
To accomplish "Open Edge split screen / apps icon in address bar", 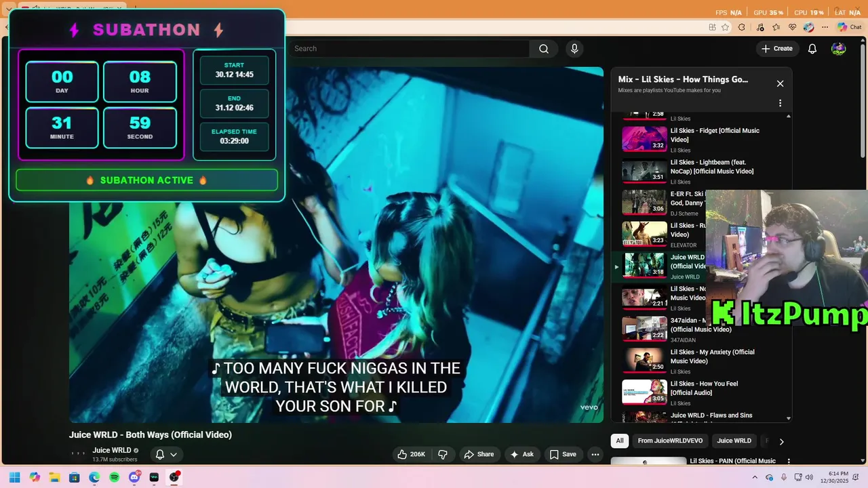I will [x=712, y=27].
